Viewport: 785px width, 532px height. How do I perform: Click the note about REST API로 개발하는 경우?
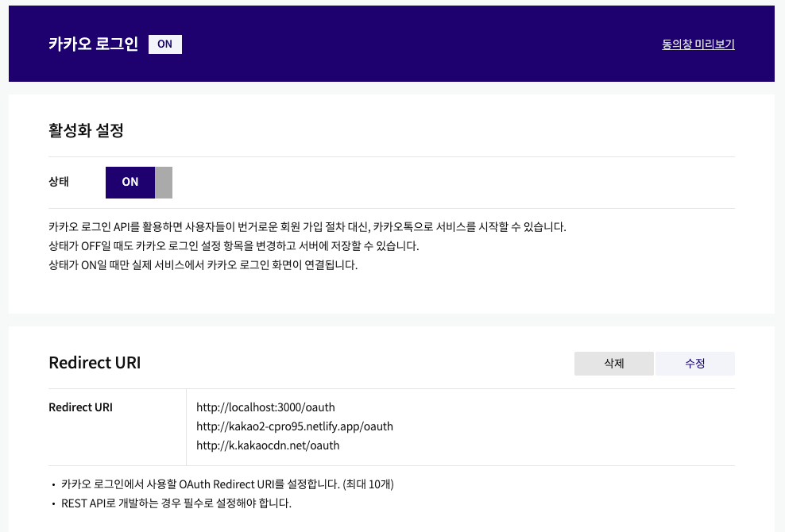(176, 503)
